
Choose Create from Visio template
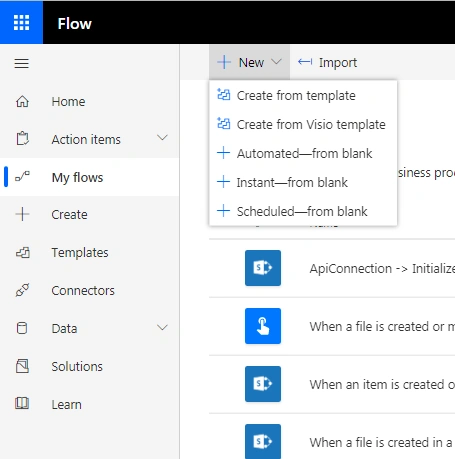303,124
